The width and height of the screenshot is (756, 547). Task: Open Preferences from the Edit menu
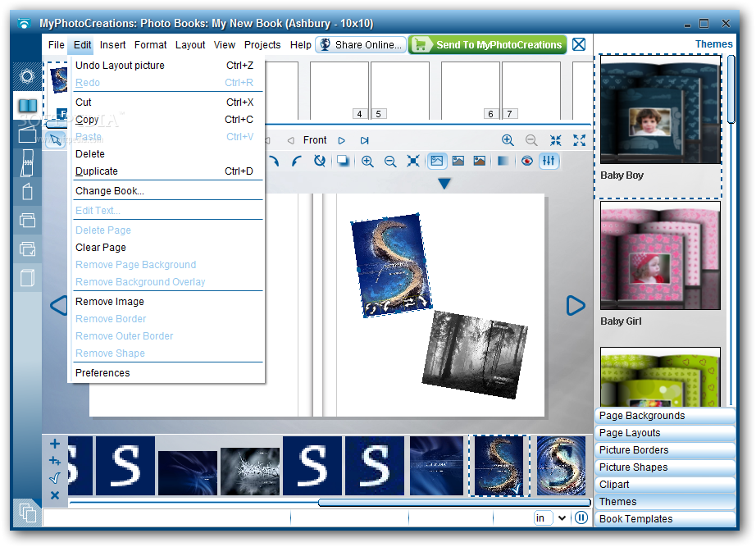click(166, 373)
